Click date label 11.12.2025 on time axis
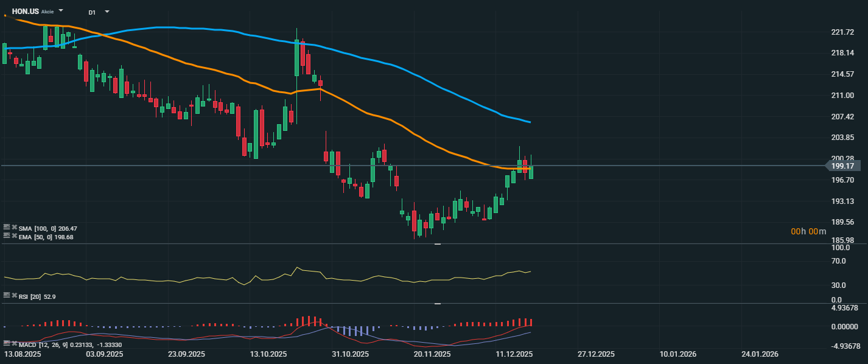 (x=514, y=354)
